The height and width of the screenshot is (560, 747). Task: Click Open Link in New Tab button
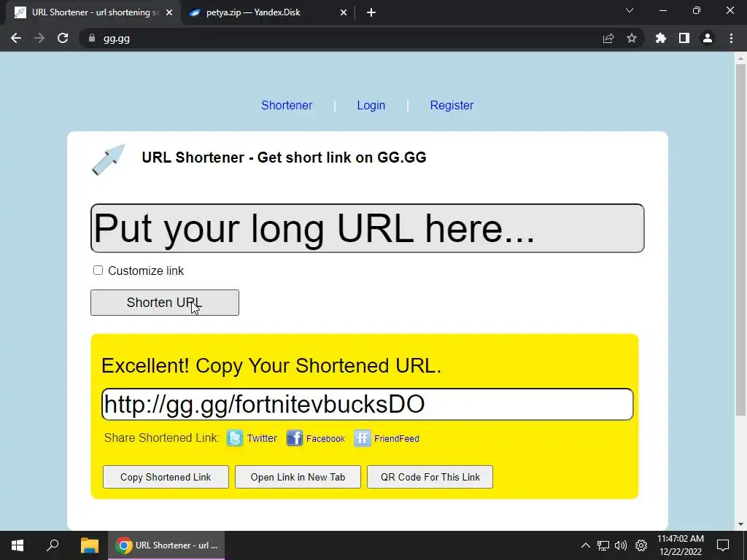298,477
